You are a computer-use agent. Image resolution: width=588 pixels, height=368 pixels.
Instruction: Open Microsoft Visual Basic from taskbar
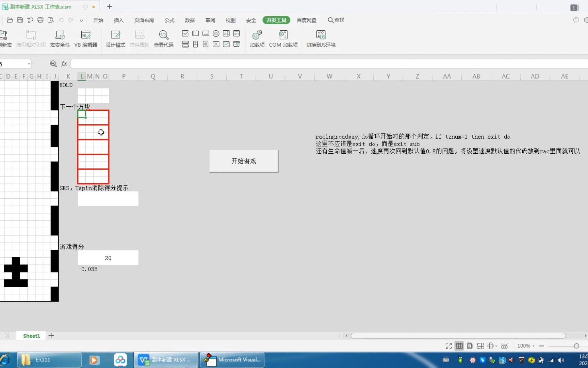(232, 360)
